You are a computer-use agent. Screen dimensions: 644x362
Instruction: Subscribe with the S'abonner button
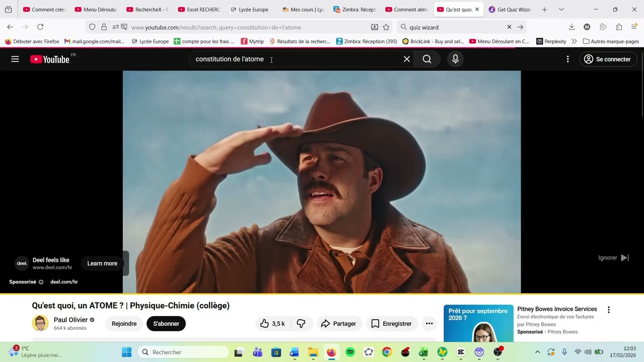pyautogui.click(x=166, y=324)
